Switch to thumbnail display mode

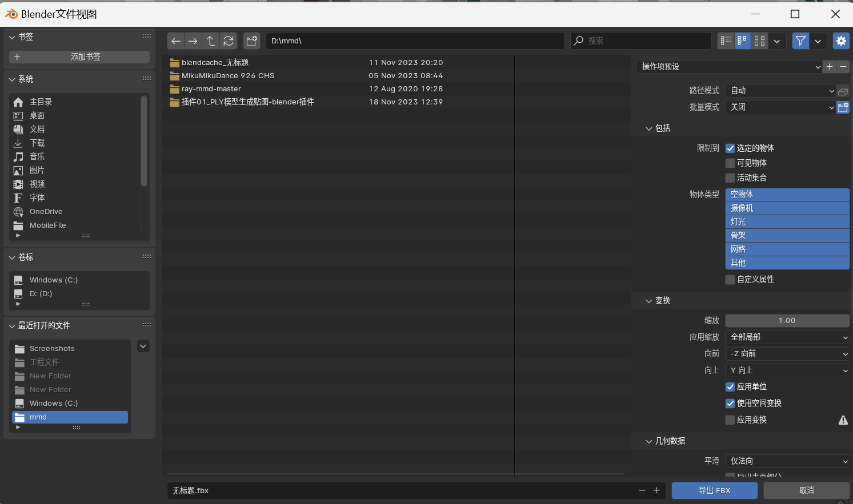(x=759, y=41)
